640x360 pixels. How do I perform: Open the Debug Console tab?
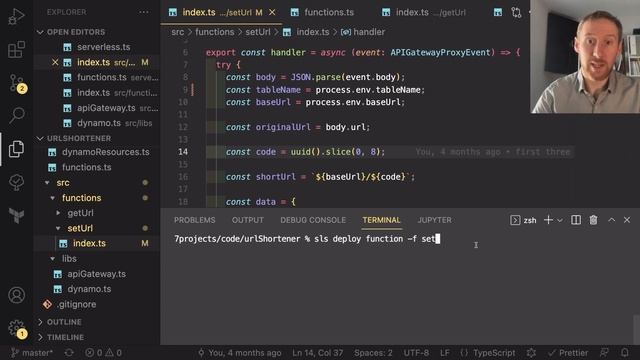coord(313,220)
